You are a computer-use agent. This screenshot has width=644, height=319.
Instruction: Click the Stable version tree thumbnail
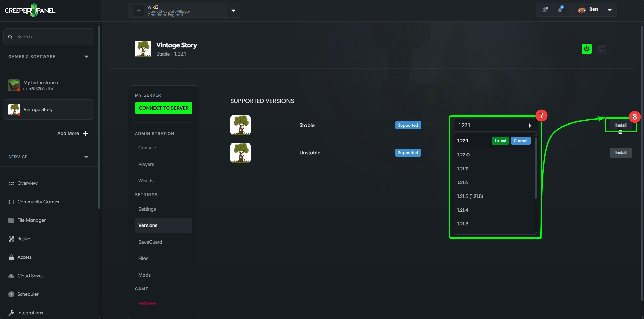240,125
